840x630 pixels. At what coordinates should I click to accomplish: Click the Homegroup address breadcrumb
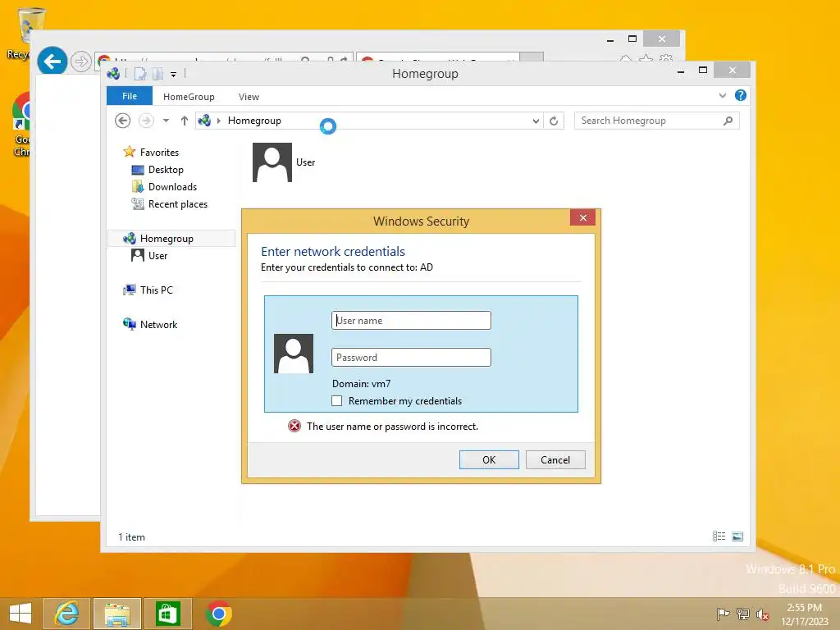click(x=254, y=121)
